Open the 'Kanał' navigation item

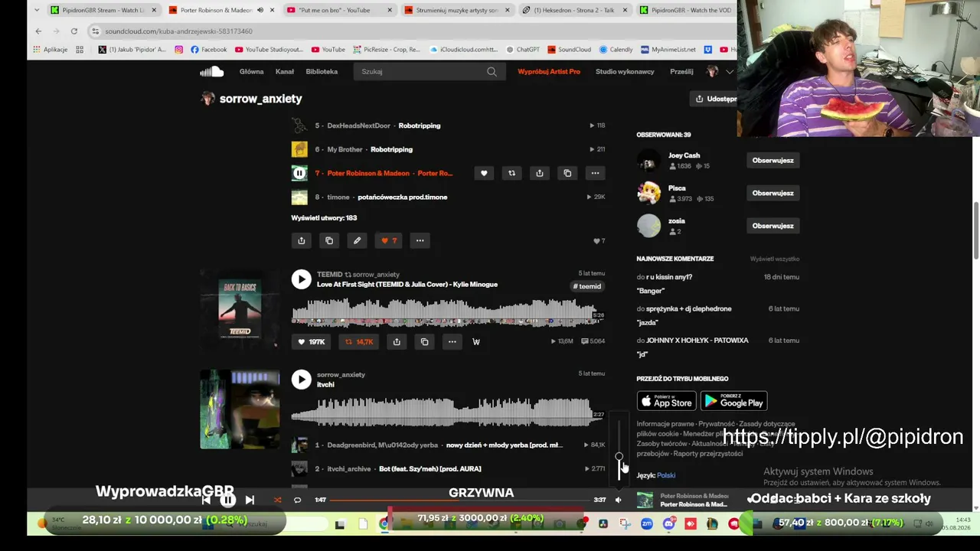(x=285, y=71)
